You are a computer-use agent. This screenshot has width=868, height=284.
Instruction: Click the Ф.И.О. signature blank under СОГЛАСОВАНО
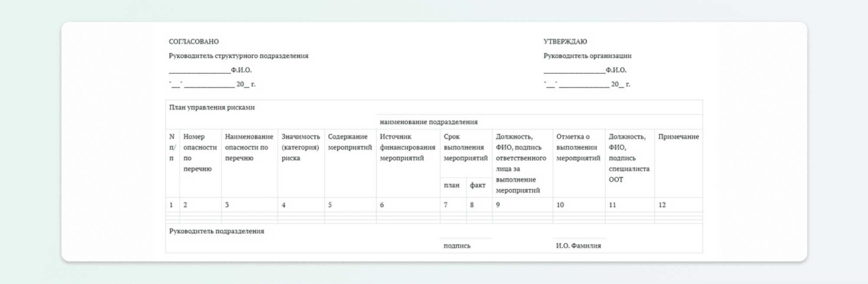coord(200,70)
